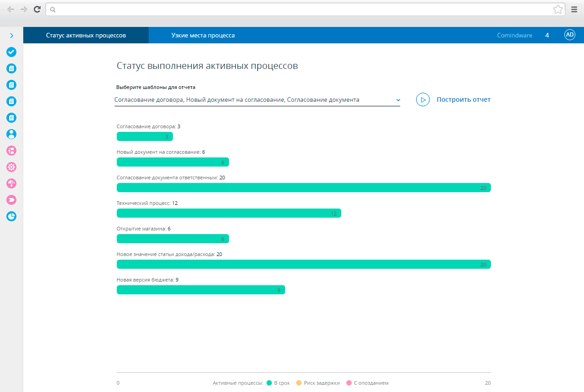
Task: Click the Согласование договора bar
Action: click(145, 136)
